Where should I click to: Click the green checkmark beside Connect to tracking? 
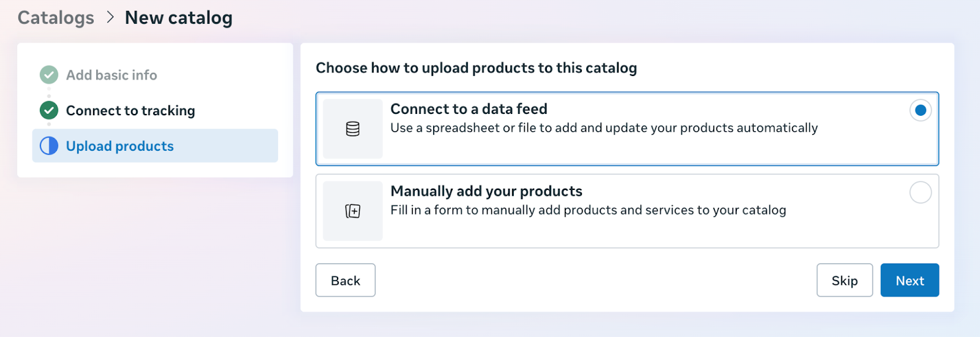coord(49,110)
